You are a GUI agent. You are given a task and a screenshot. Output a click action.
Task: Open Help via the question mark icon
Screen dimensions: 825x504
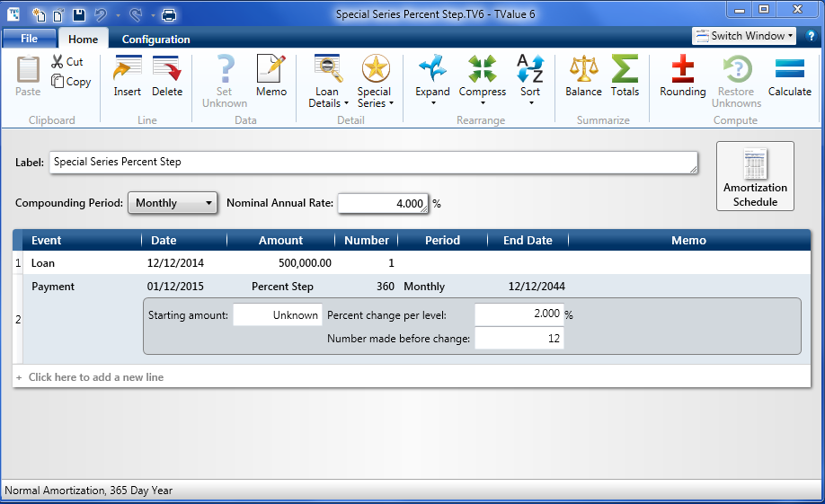pos(811,36)
